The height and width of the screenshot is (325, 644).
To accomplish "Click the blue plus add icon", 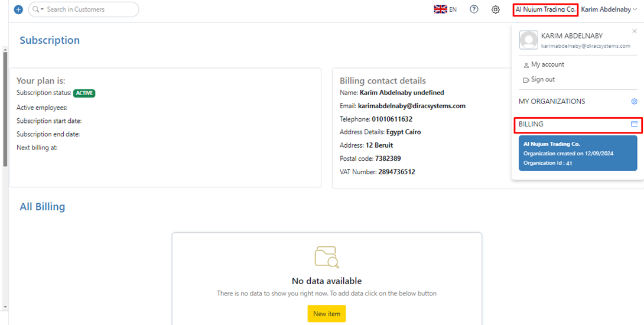I will [x=18, y=9].
